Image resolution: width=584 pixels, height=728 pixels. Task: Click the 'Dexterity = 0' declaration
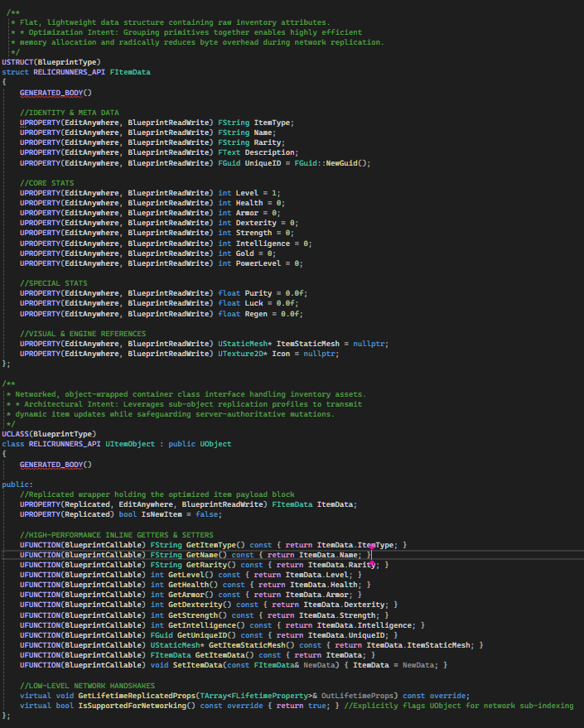coord(265,223)
